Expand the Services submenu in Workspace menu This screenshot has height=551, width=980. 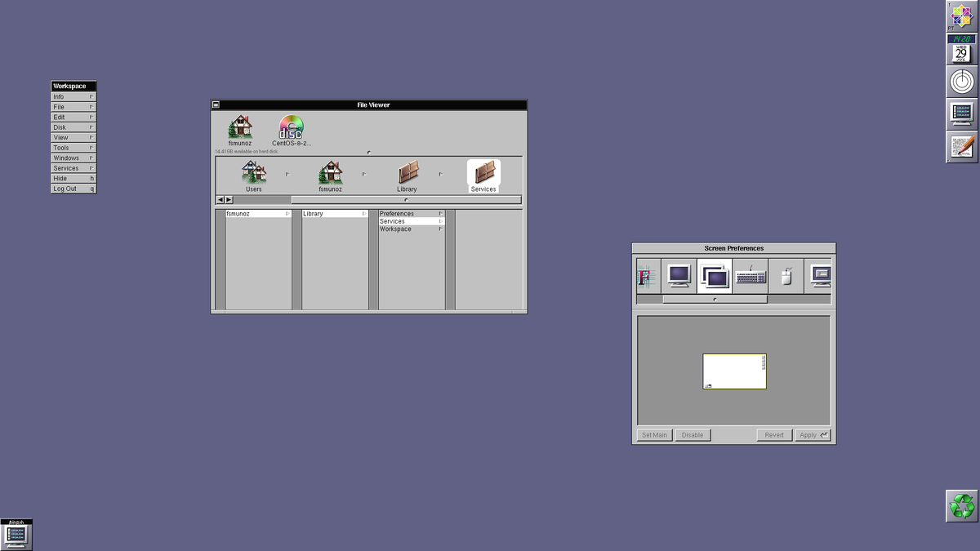[x=72, y=167]
